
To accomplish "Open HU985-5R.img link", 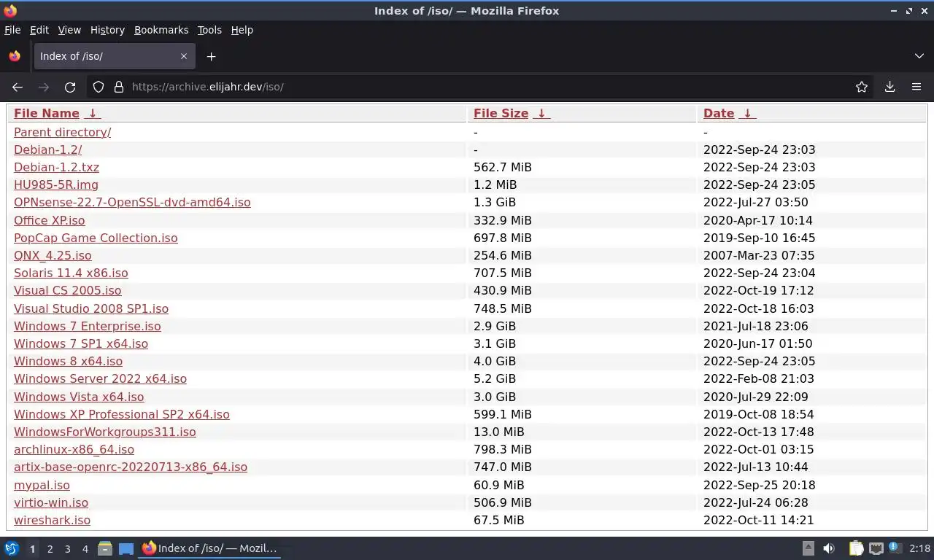I will [56, 184].
